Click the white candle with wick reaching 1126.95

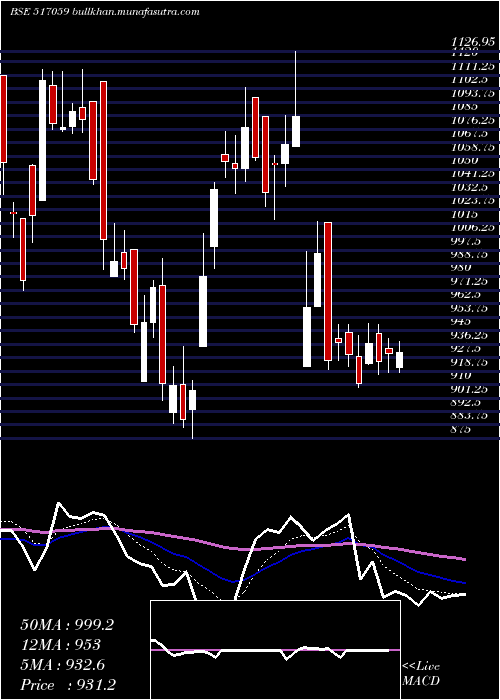point(296,131)
